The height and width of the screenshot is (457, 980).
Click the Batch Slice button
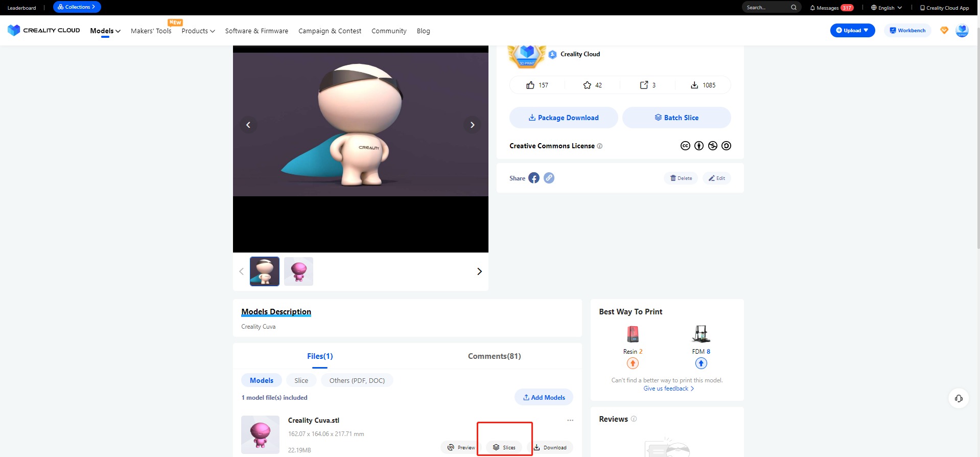[676, 118]
